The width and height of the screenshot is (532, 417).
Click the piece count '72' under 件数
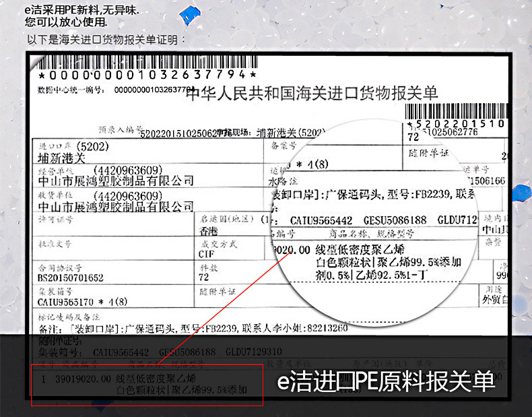click(203, 277)
